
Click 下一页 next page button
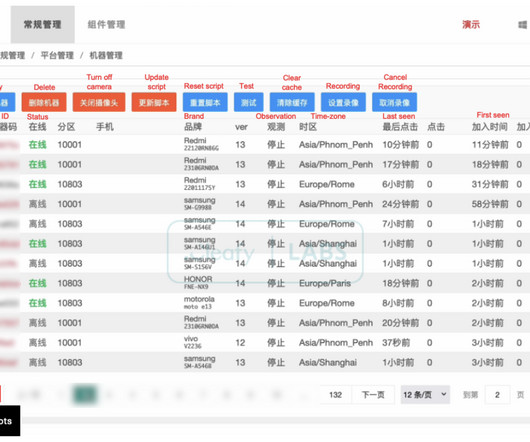(373, 395)
